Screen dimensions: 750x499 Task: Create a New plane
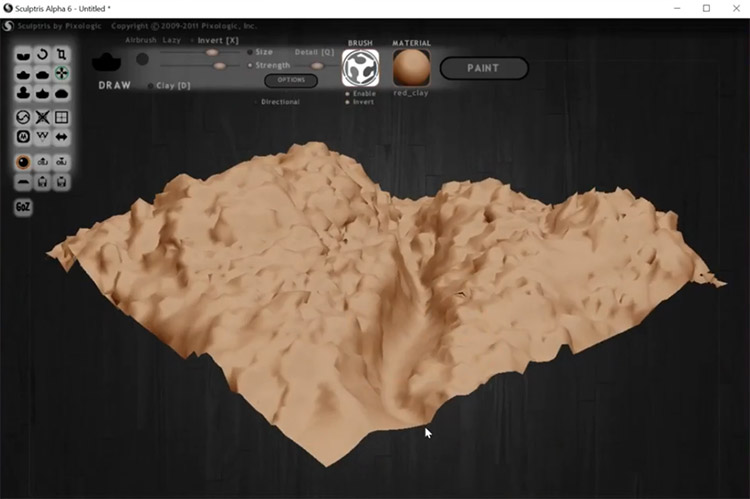(23, 182)
